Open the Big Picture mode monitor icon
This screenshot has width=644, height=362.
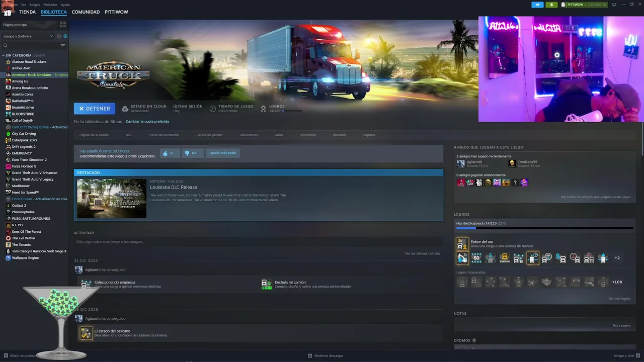(614, 5)
